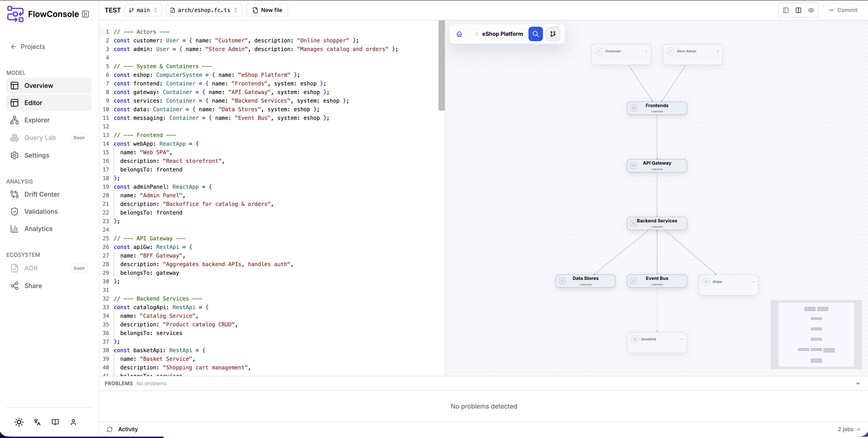868x438 pixels.
Task: Enable the split view layout
Action: click(x=798, y=10)
